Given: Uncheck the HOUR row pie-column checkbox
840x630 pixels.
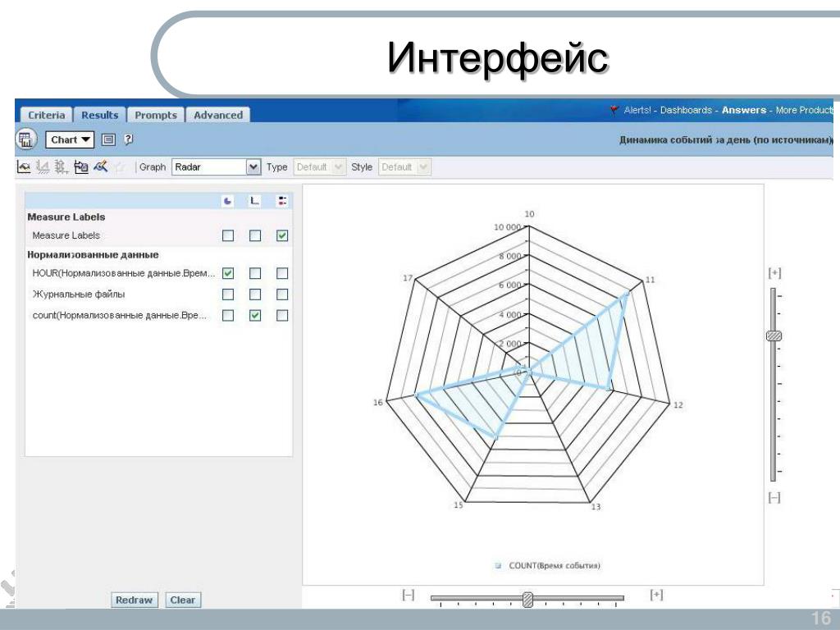Looking at the screenshot, I should (x=228, y=273).
